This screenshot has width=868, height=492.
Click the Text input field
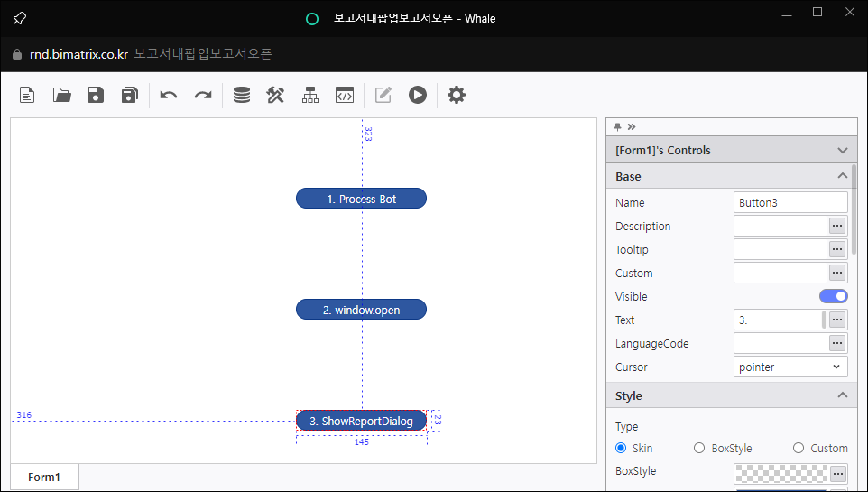[x=778, y=320]
